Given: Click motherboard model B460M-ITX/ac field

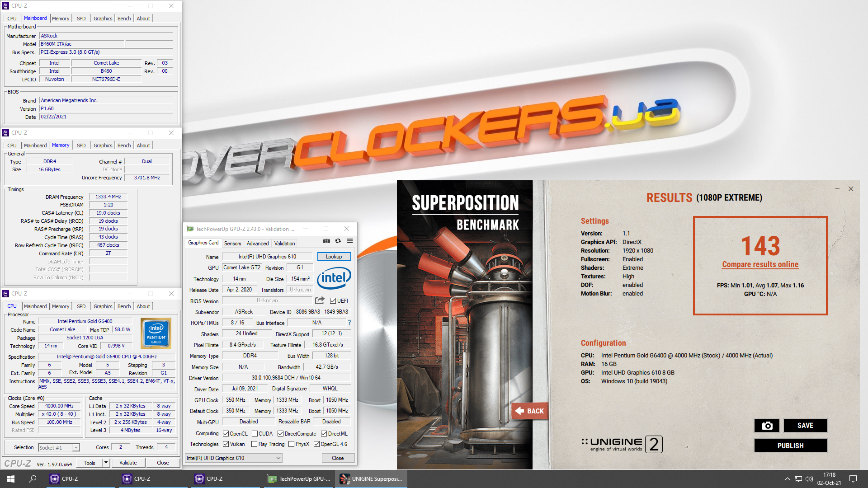Looking at the screenshot, I should [81, 44].
